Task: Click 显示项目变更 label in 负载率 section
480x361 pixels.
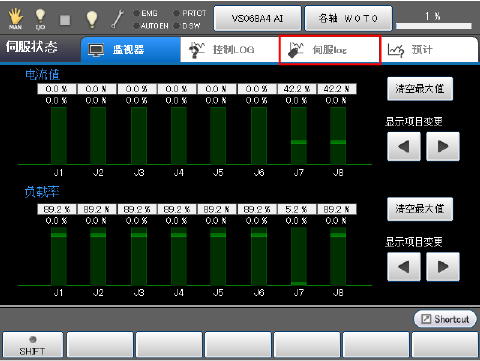Action: (414, 242)
